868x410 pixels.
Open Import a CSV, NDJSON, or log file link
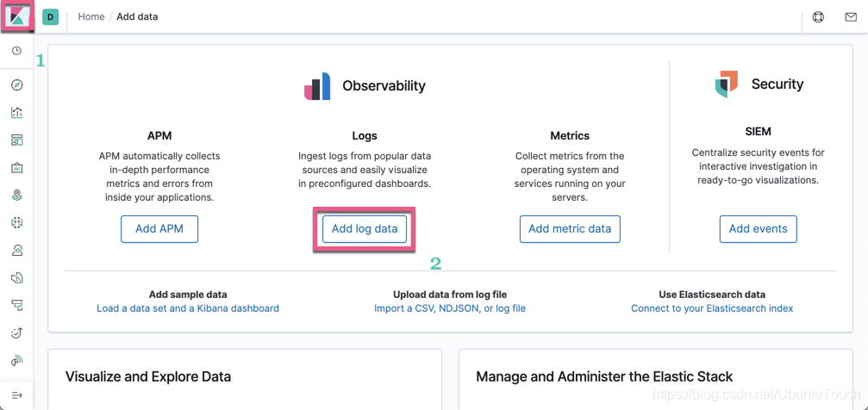pyautogui.click(x=450, y=308)
